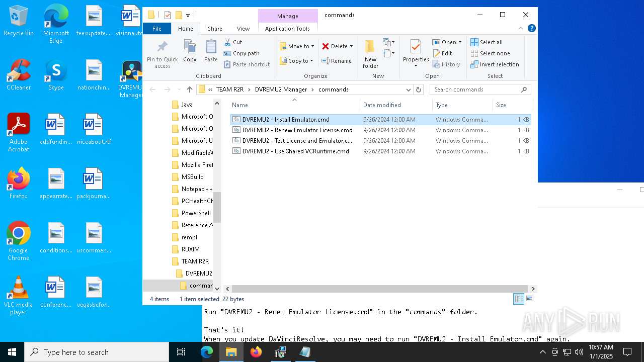The image size is (644, 362).
Task: Open the Copy to dropdown
Action: pyautogui.click(x=296, y=61)
